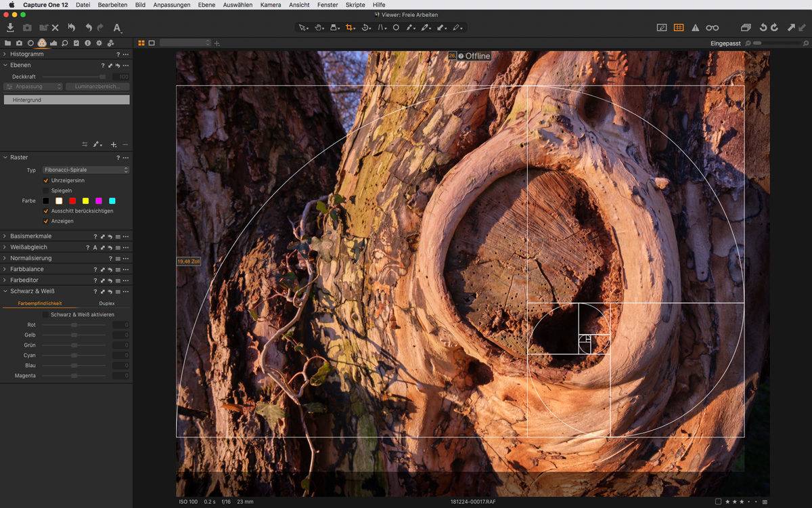
Task: Open the Output gear tool tab
Action: click(x=99, y=43)
